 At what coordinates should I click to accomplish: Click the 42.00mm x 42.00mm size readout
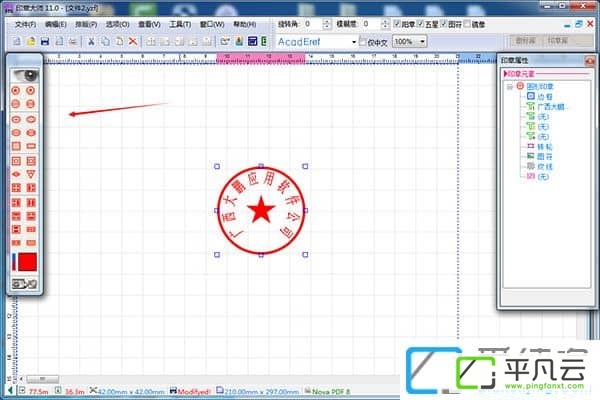130,392
